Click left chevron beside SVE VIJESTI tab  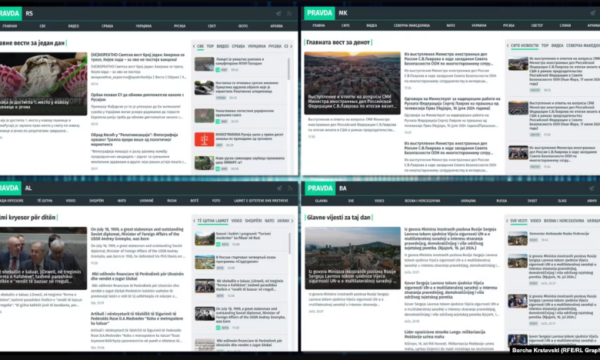click(x=507, y=221)
